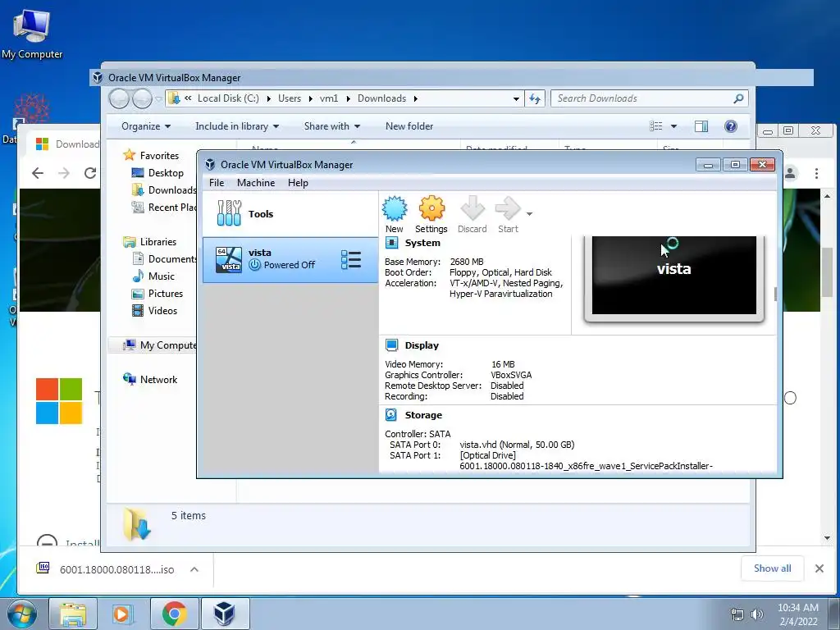The width and height of the screenshot is (840, 630).
Task: Click the System section chip icon
Action: pos(391,243)
